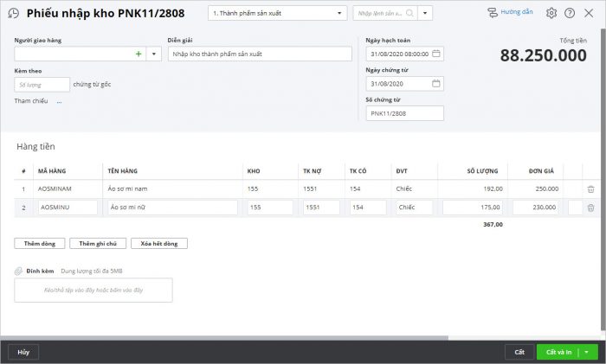Open the Người giao hàng dropdown arrow
This screenshot has width=606, height=364.
(x=153, y=54)
